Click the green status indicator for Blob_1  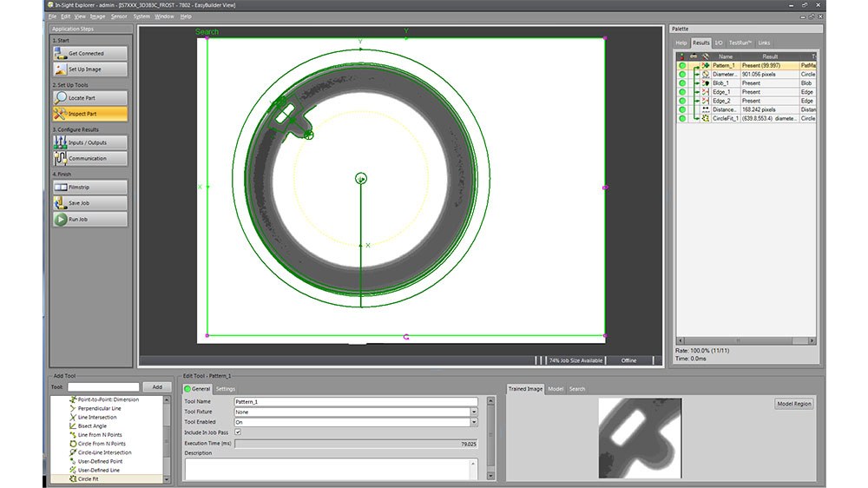682,83
